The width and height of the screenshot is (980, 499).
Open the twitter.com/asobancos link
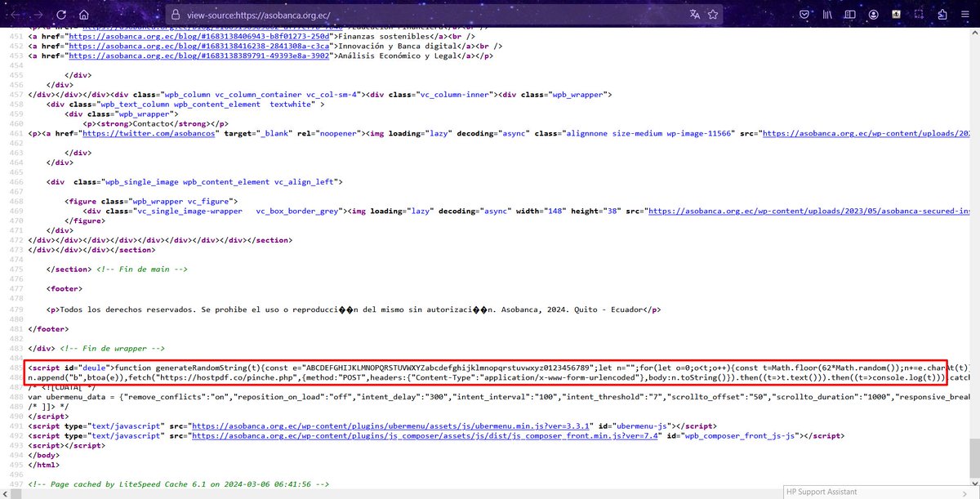tap(149, 132)
